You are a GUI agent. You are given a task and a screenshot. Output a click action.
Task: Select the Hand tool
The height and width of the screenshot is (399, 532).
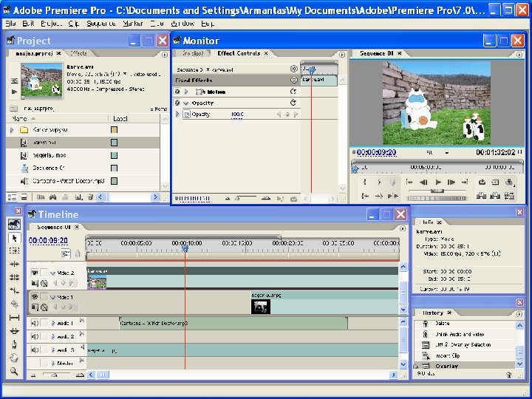(14, 358)
